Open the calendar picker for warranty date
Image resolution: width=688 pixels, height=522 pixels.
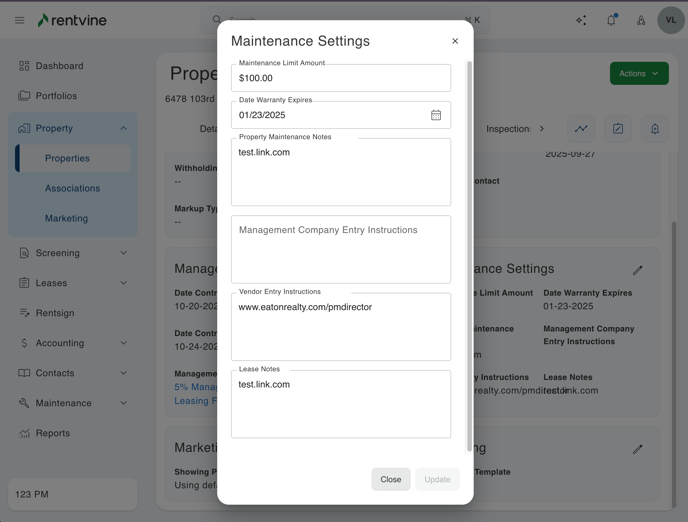click(436, 115)
